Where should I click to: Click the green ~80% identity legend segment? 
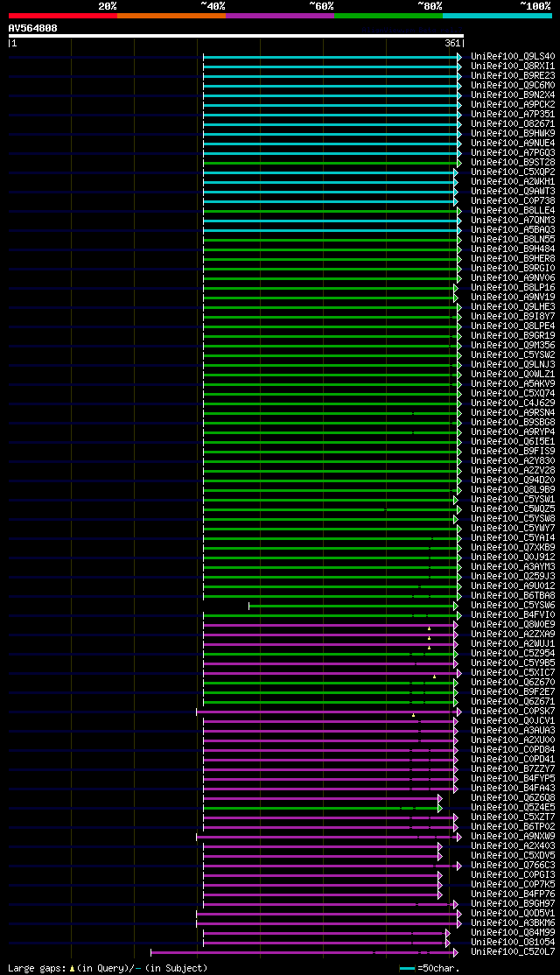388,16
